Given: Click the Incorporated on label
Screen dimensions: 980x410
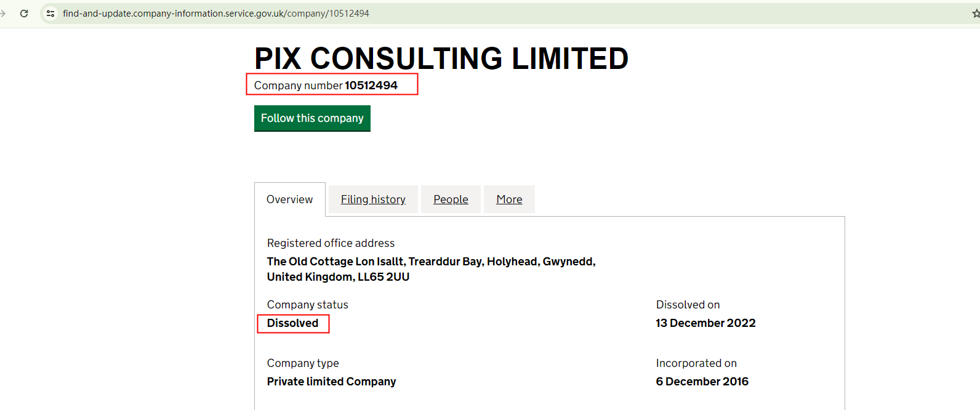Looking at the screenshot, I should pos(696,363).
